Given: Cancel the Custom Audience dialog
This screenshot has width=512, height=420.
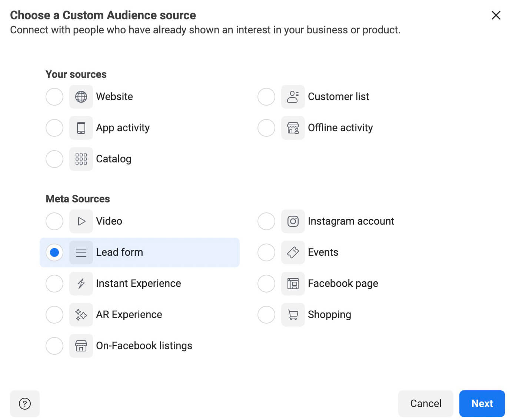Looking at the screenshot, I should [x=425, y=403].
